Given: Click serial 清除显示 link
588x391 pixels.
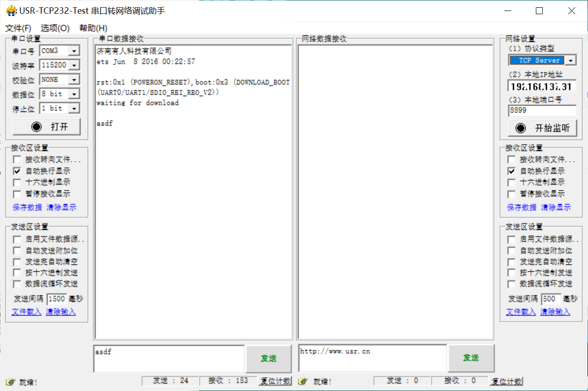Looking at the screenshot, I should point(62,208).
